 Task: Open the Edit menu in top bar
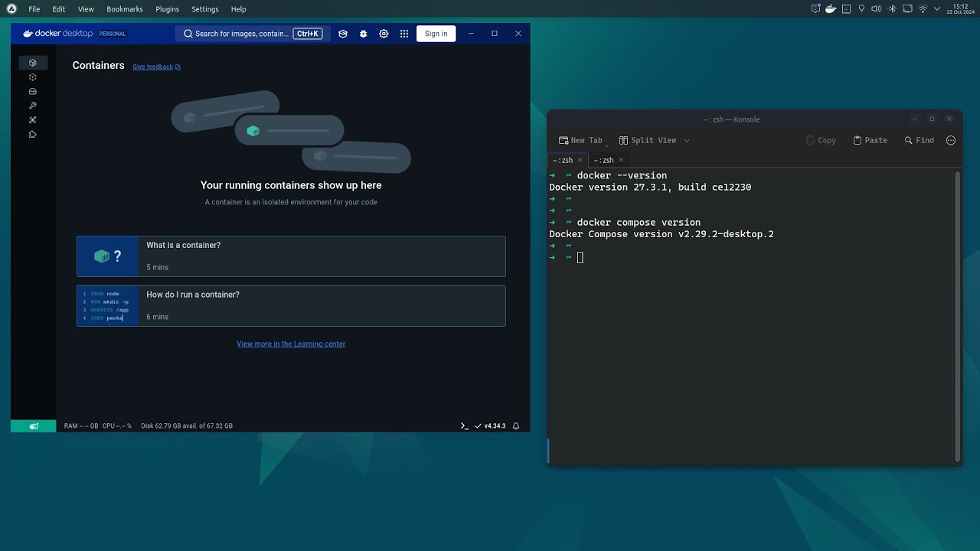(59, 9)
